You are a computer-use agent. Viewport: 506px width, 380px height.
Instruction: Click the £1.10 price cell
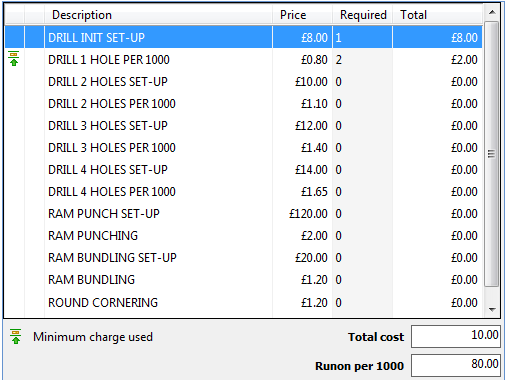[302, 104]
